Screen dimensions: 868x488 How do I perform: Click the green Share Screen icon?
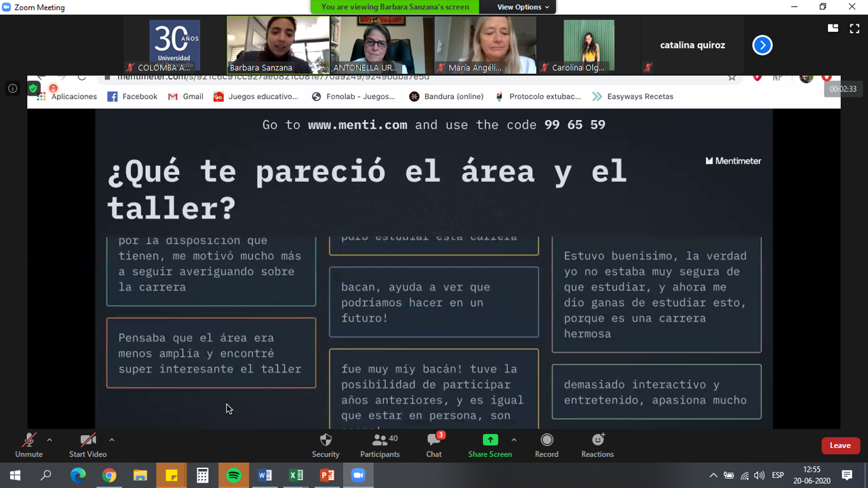tap(490, 440)
